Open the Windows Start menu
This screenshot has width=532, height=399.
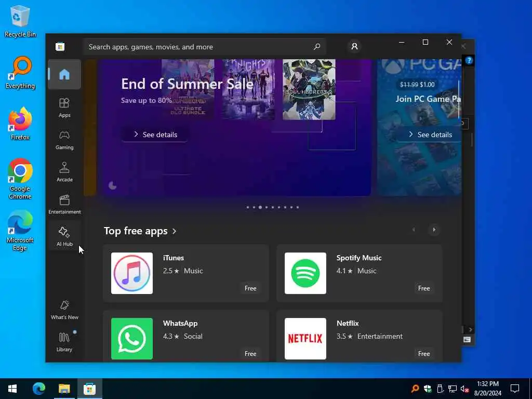[x=12, y=389]
